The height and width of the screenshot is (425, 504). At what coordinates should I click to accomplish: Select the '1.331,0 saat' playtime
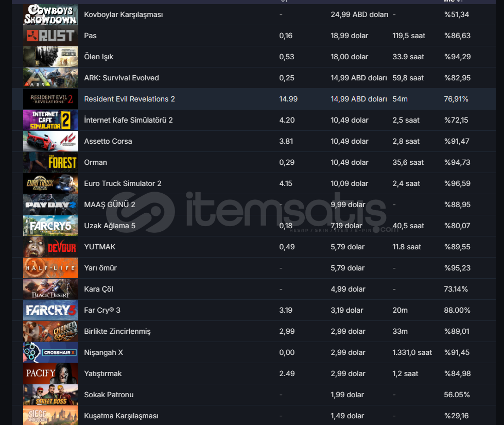[412, 352]
